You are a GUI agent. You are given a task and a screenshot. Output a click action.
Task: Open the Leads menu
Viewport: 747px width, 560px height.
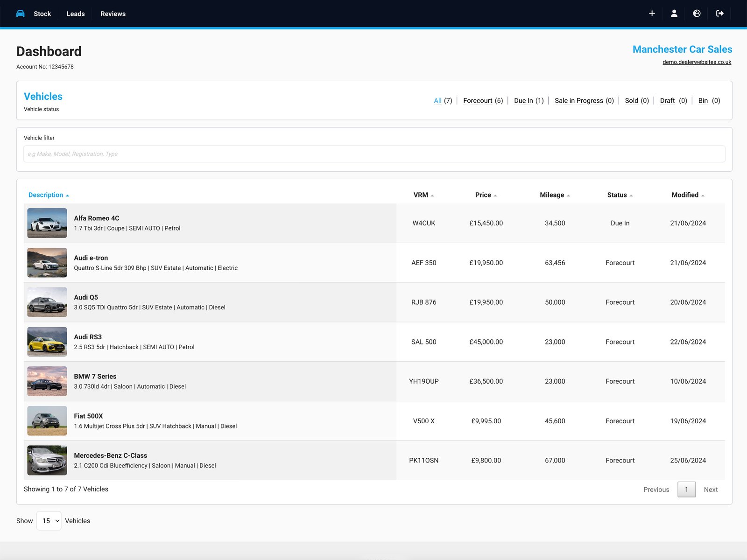tap(76, 14)
